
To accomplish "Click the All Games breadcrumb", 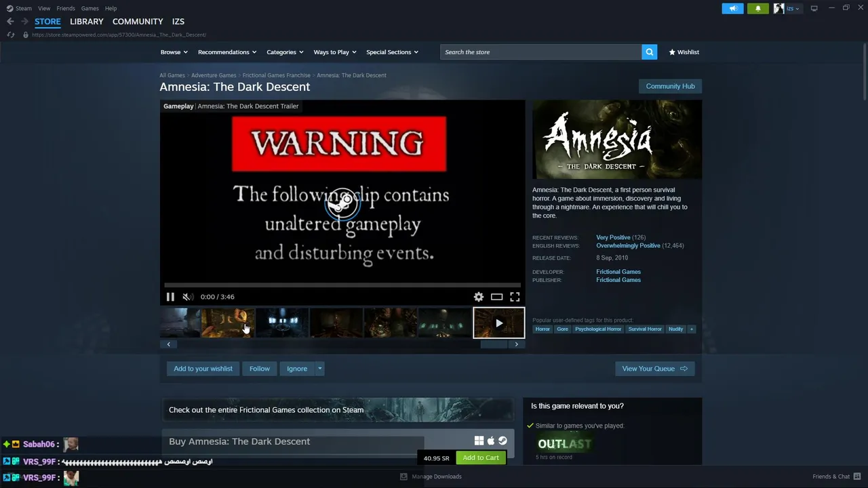I will 172,75.
